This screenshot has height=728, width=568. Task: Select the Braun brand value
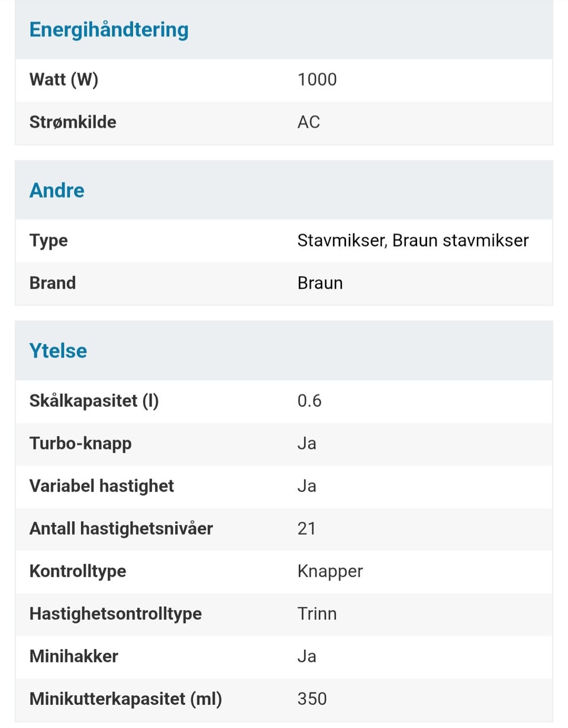pyautogui.click(x=320, y=283)
